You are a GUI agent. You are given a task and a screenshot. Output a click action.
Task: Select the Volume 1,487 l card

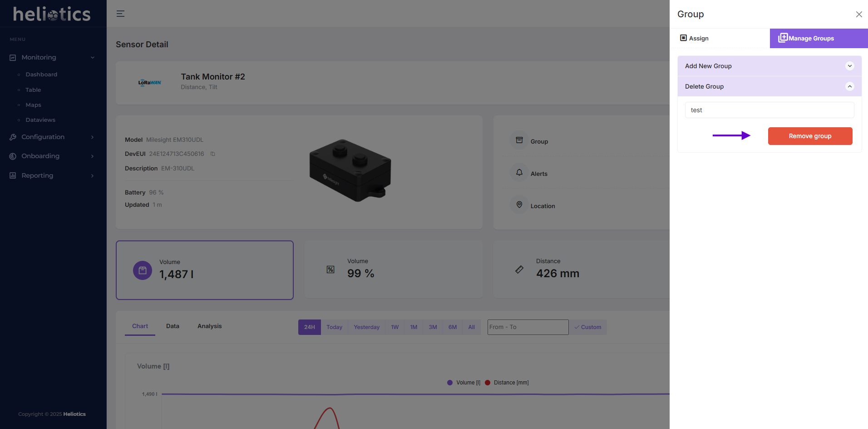coord(205,270)
